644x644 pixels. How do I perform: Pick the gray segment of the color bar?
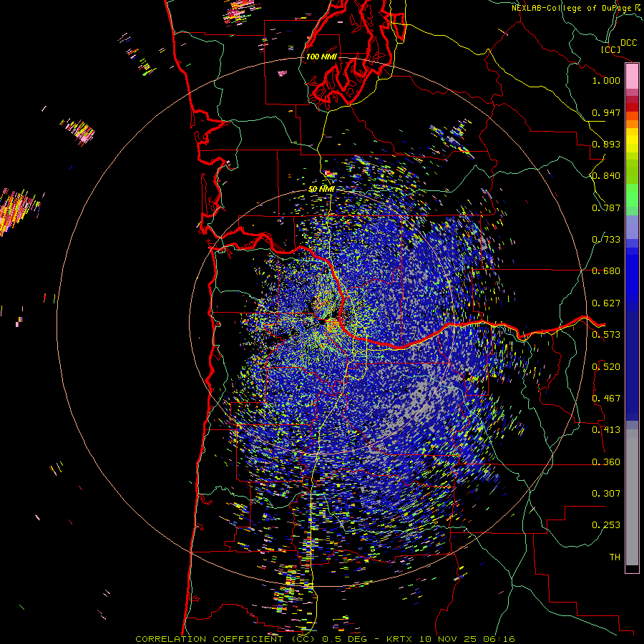[632, 497]
